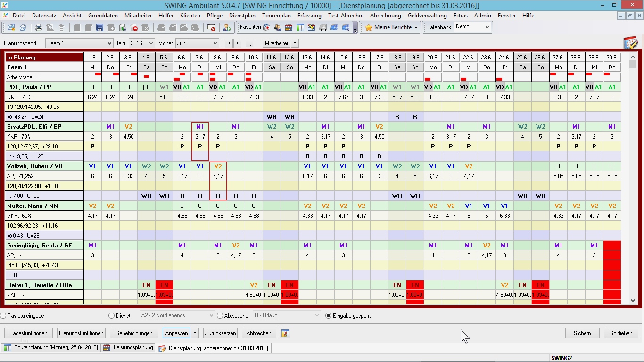Click the next month arrow stepper
Viewport: 644px width, 362px height.
237,43
